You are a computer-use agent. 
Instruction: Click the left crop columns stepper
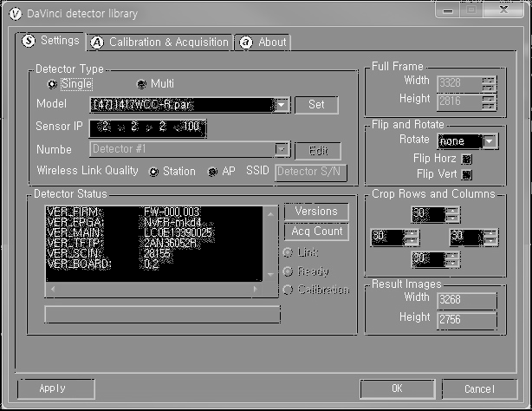coord(412,238)
